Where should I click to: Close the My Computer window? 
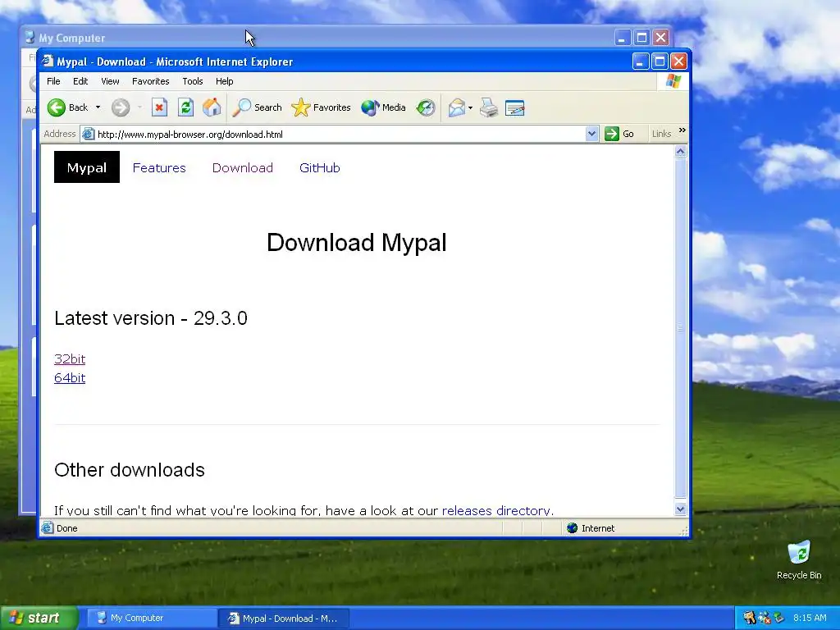point(660,38)
